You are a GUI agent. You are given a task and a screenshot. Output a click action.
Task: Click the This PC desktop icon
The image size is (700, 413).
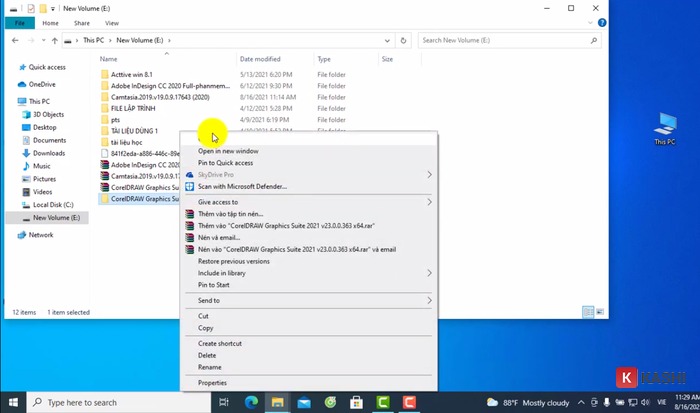664,128
